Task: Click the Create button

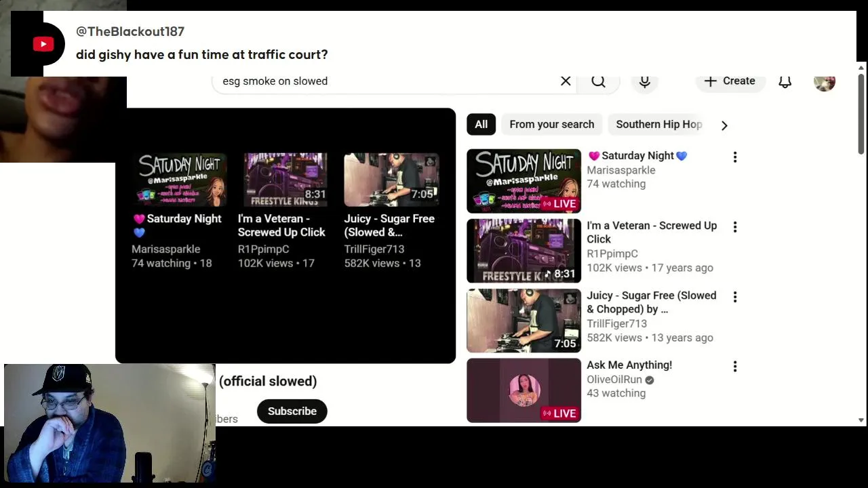Action: [x=730, y=81]
